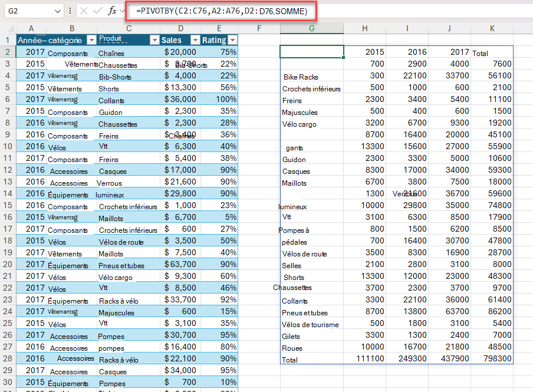Screen dimensions: 533x392
Task: Select pivot value 74800
Action: pyautogui.click(x=492, y=205)
